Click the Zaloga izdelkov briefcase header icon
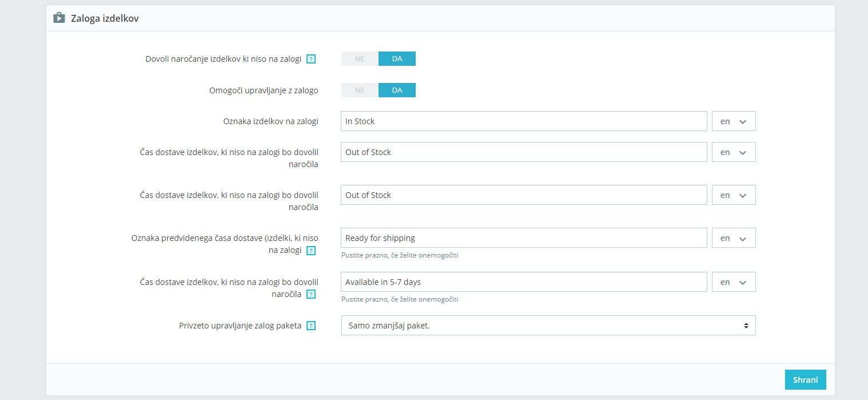868x400 pixels. point(59,18)
